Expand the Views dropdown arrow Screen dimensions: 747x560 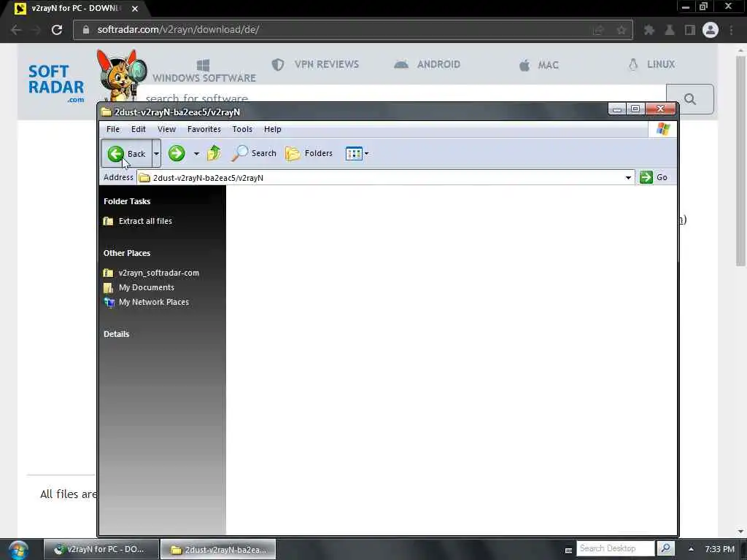pyautogui.click(x=366, y=153)
